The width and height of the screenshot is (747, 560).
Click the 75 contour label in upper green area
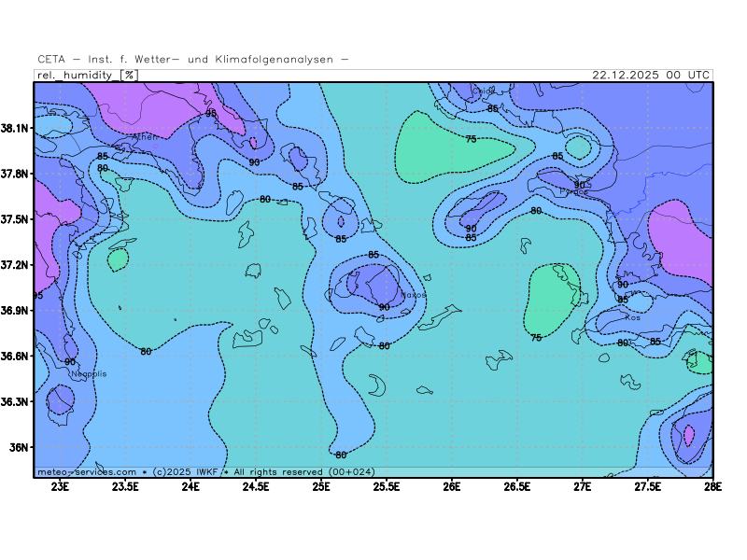pyautogui.click(x=472, y=139)
